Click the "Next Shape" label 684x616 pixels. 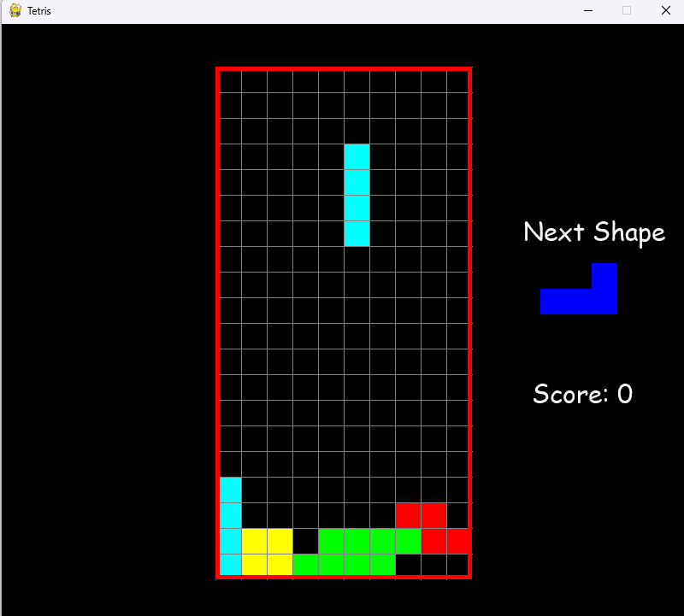coord(593,232)
